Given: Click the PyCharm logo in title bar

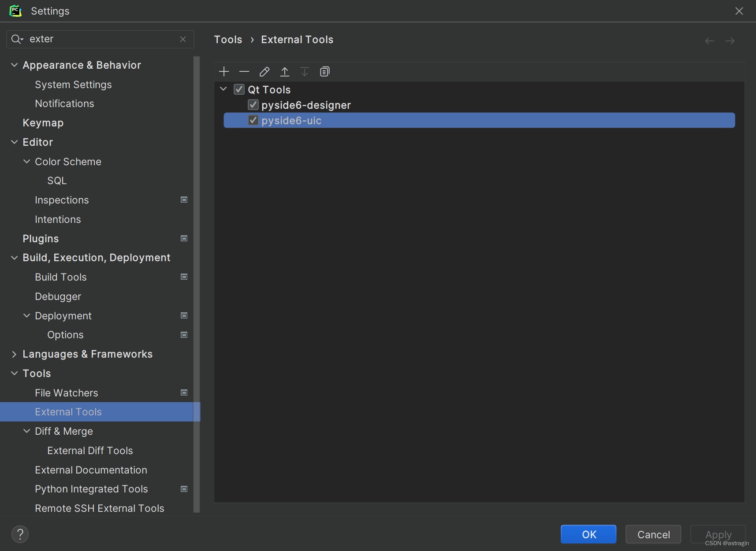Looking at the screenshot, I should tap(15, 11).
